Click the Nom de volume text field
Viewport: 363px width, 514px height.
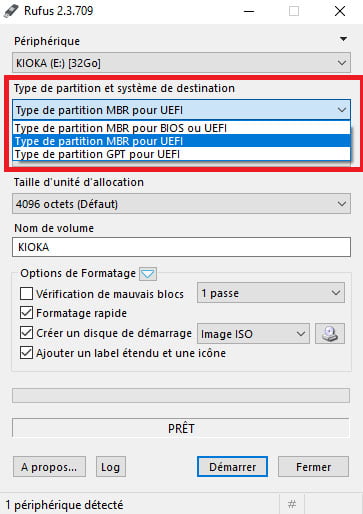(x=181, y=247)
